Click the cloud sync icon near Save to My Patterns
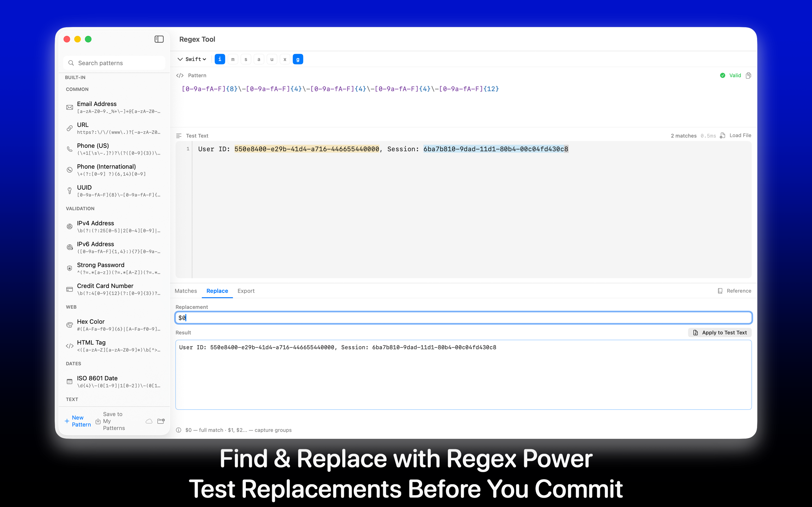812x507 pixels. (149, 421)
